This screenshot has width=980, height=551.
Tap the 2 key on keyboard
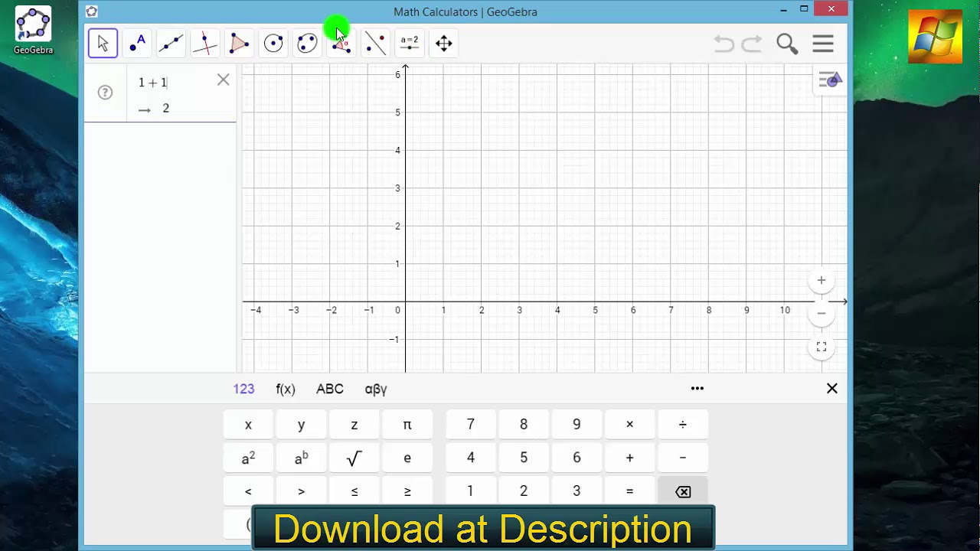(x=524, y=491)
